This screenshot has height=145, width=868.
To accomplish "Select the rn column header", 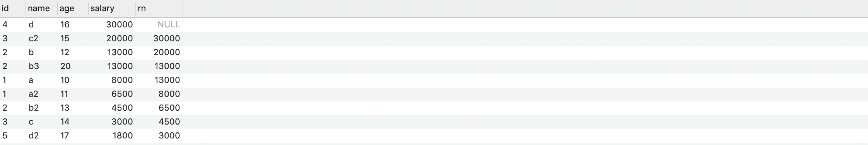I will 159,8.
